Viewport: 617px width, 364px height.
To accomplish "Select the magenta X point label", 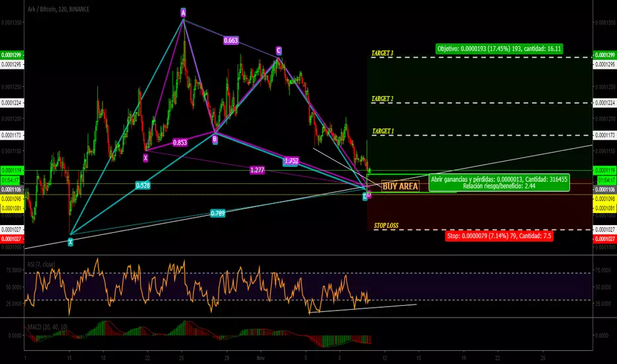I will click(146, 158).
